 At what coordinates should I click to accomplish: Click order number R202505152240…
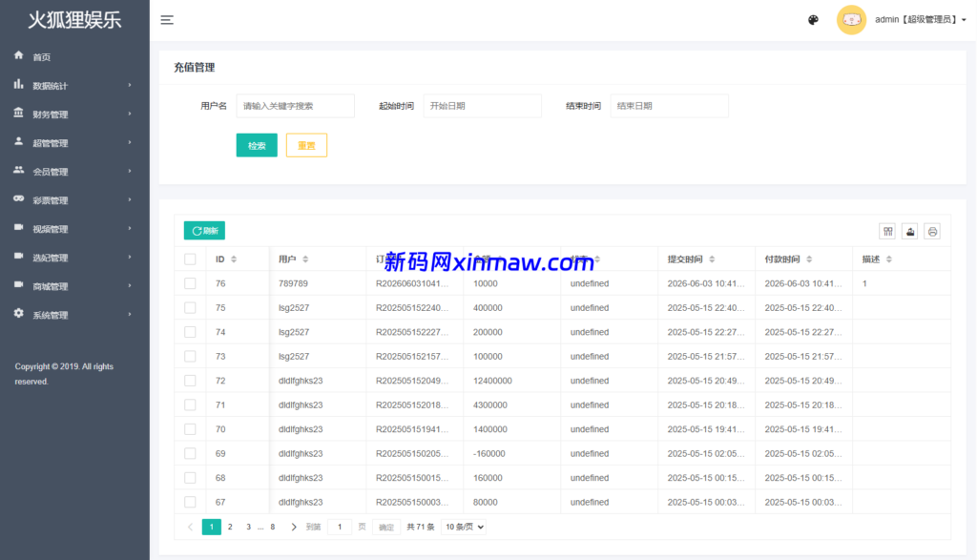[412, 308]
